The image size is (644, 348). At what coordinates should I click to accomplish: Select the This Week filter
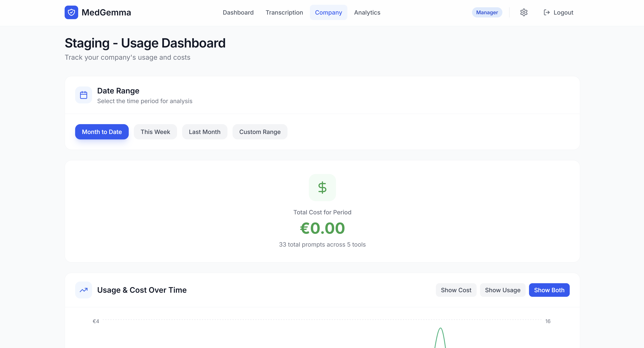point(155,132)
